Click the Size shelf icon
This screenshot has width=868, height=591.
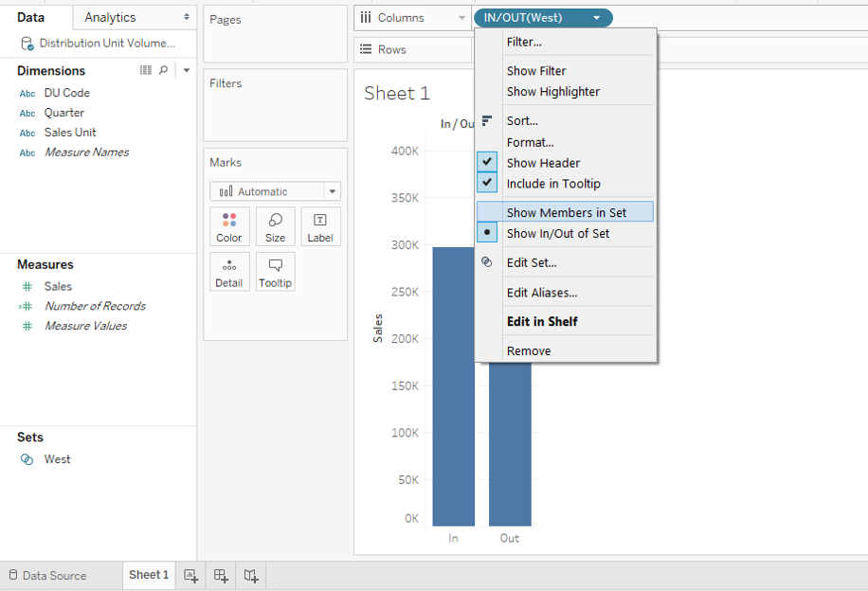click(x=275, y=225)
